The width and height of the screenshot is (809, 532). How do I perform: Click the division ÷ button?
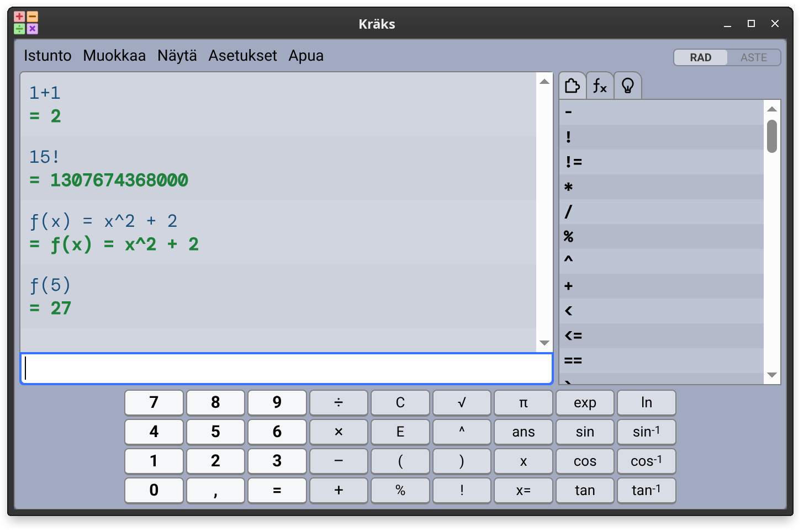coord(339,402)
